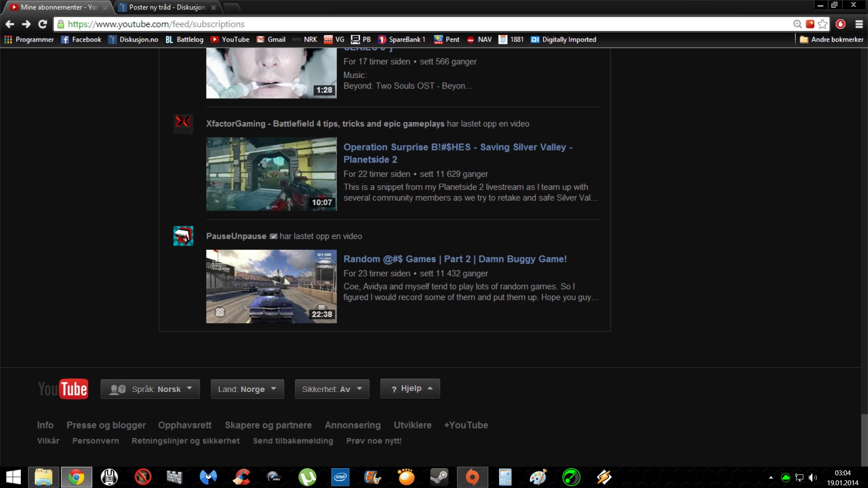This screenshot has width=868, height=488.
Task: Open Battlelog bookmark
Action: click(184, 39)
